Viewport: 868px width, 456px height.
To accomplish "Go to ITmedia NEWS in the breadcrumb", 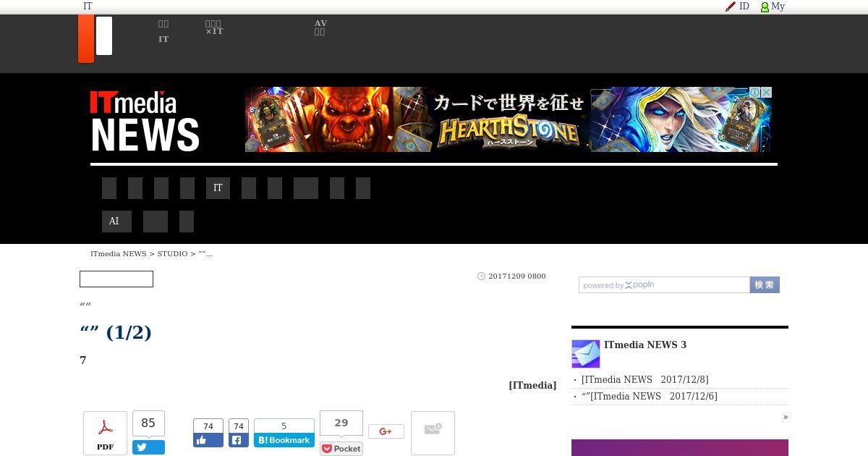I will [x=119, y=254].
